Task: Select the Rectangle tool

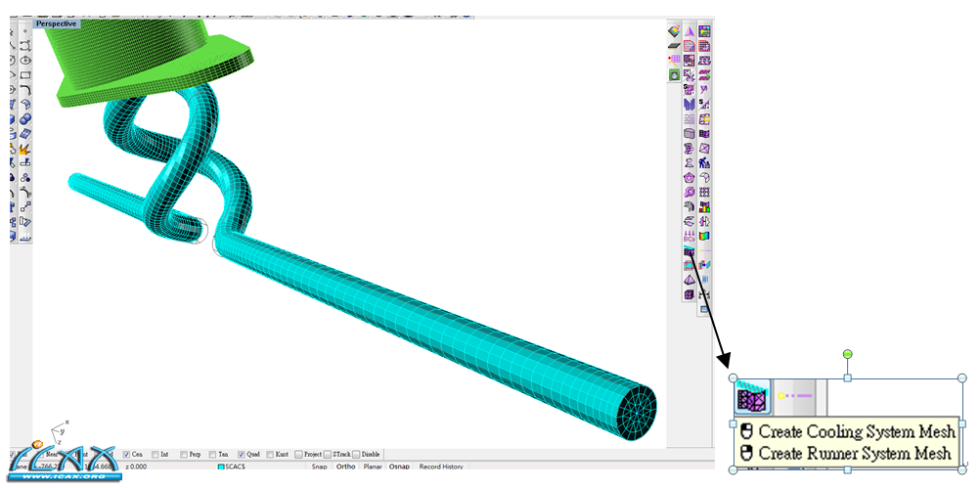Action: tap(25, 74)
